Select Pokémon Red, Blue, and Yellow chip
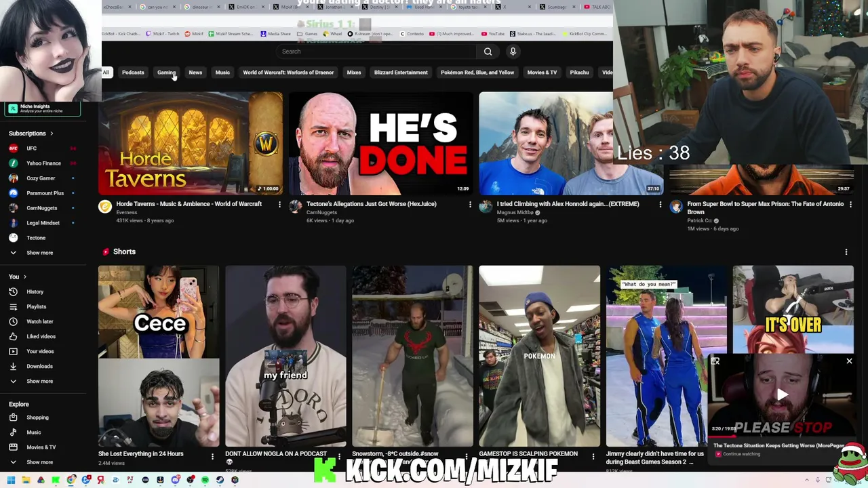 pyautogui.click(x=477, y=73)
